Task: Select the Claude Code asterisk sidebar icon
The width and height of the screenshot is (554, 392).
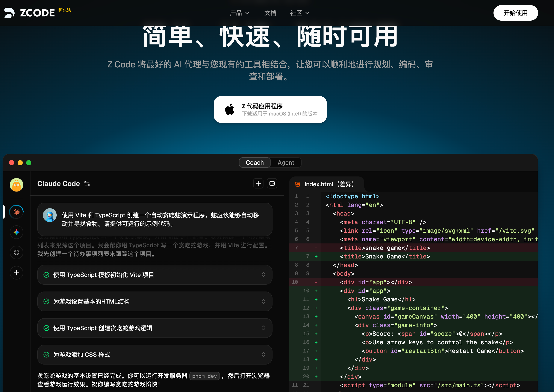Action: [x=16, y=212]
